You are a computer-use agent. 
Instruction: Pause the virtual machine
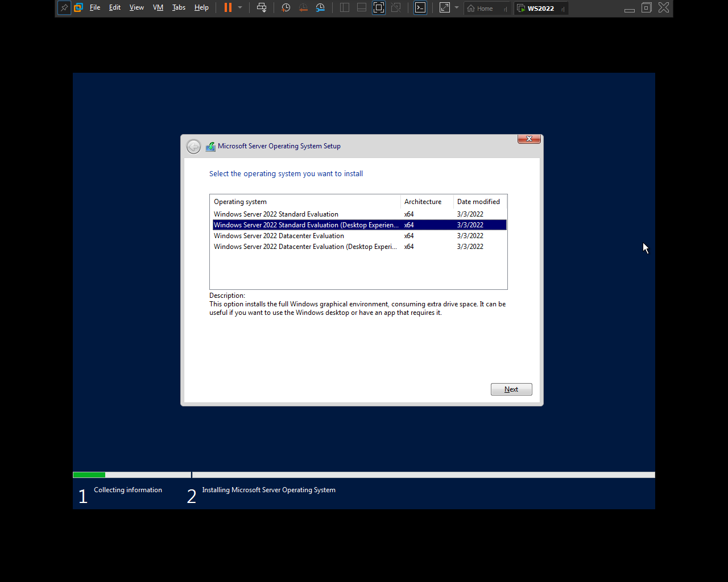[228, 8]
